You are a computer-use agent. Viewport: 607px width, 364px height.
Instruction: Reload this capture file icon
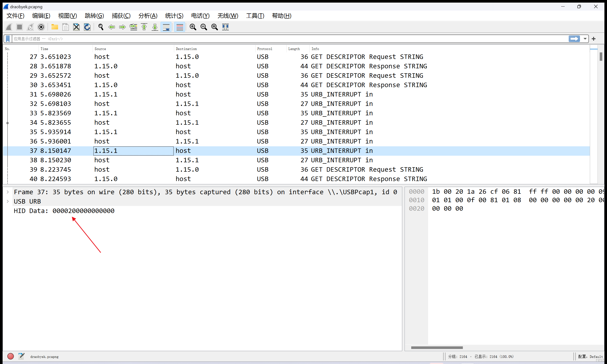(x=87, y=27)
